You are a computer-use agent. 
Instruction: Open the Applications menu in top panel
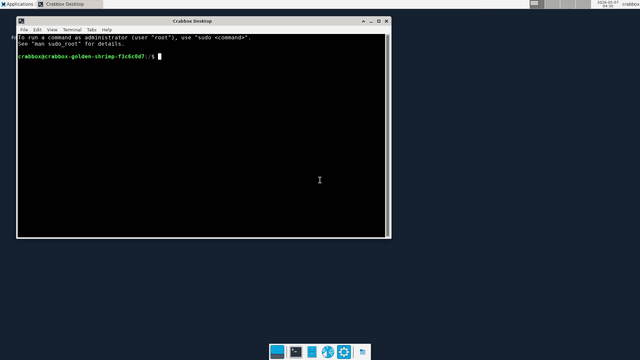17,4
